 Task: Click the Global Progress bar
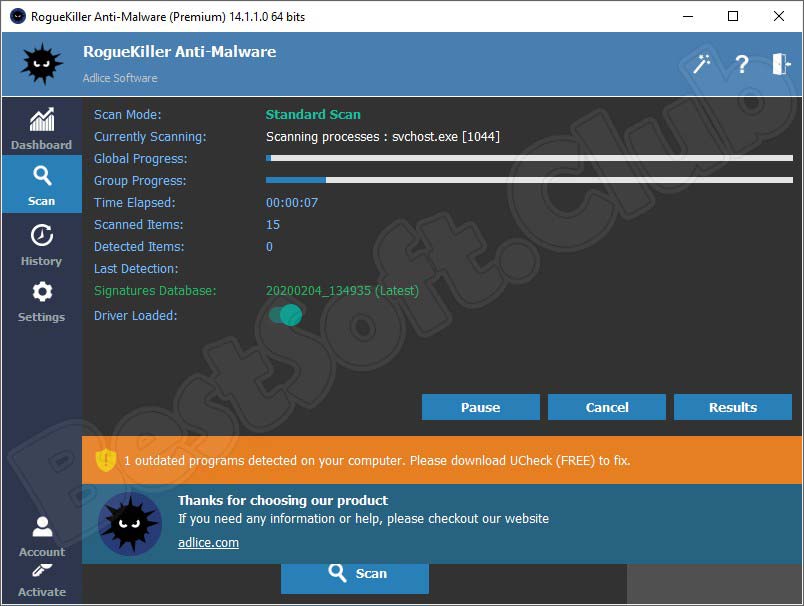(529, 158)
